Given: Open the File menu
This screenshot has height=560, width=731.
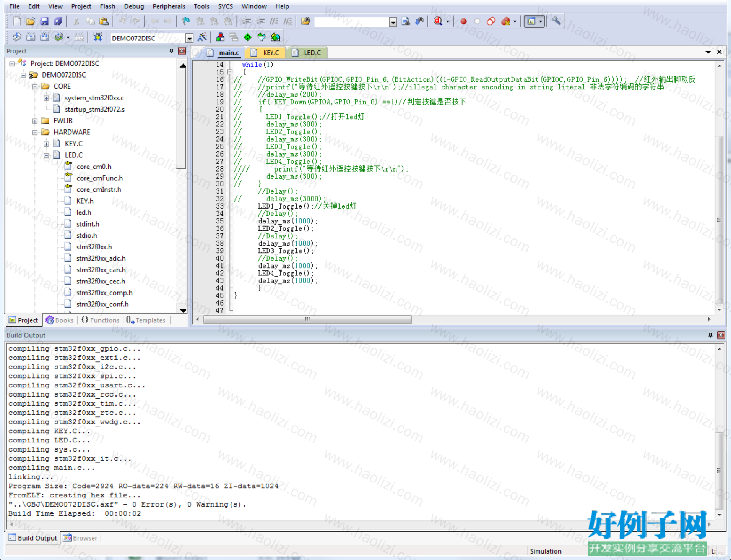Looking at the screenshot, I should 14,6.
